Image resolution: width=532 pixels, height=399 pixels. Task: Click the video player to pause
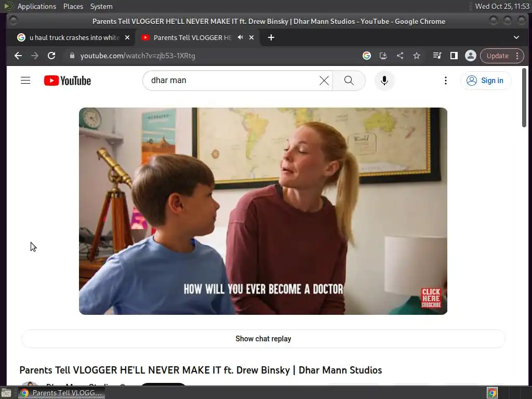pos(263,211)
